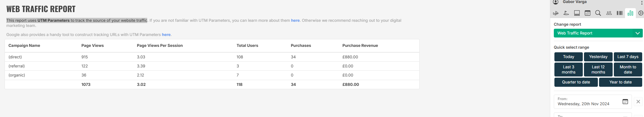Open the customers people icon tab
Viewport: 644px width, 117px height.
(x=609, y=13)
